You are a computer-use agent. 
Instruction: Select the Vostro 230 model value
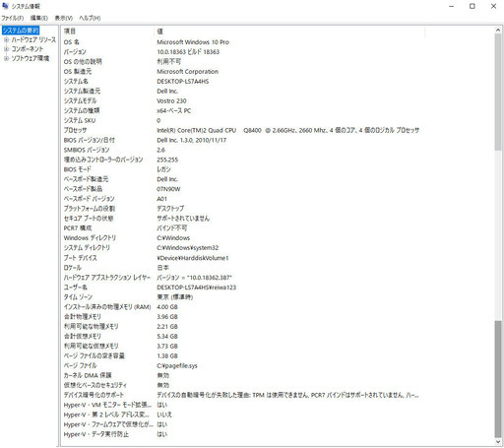(171, 100)
